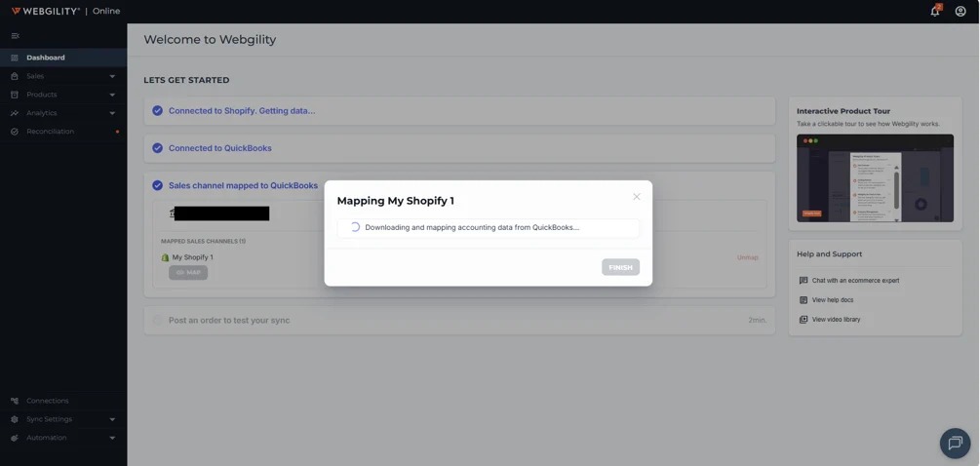980x466 pixels.
Task: Click the Connected to QuickBooks step
Action: pyautogui.click(x=459, y=148)
